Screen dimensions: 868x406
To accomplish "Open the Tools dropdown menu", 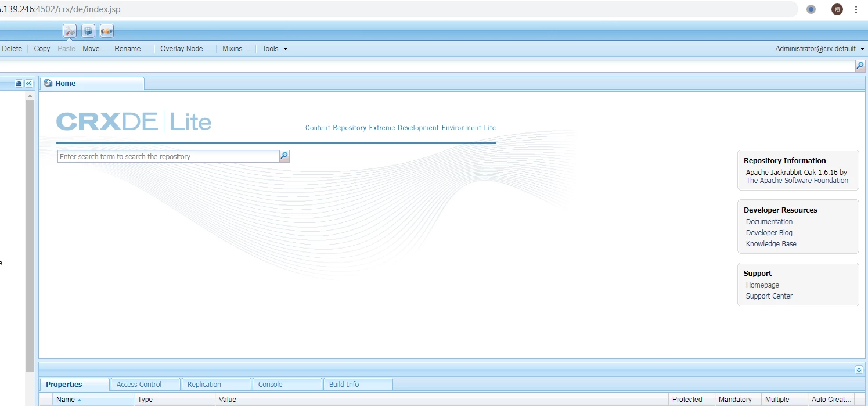I will pos(274,49).
